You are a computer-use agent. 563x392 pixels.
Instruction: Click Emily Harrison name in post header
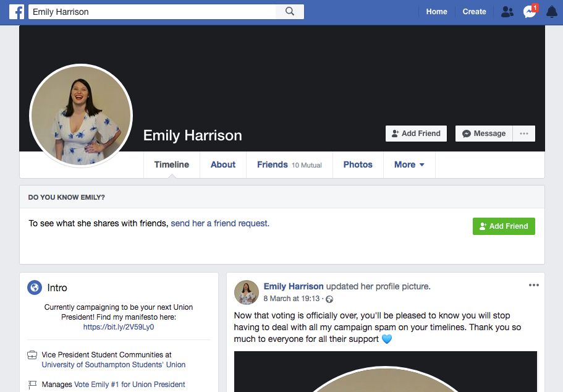click(x=294, y=286)
